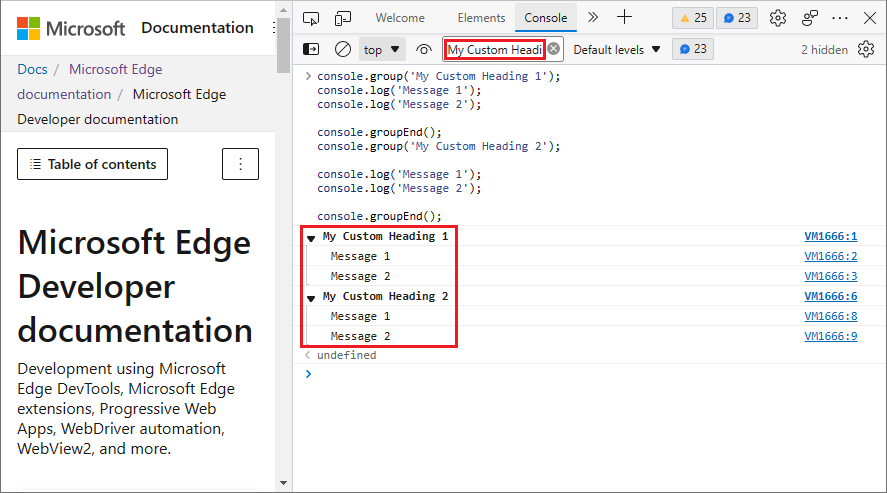Toggle the Console sidebar icon

[x=311, y=49]
